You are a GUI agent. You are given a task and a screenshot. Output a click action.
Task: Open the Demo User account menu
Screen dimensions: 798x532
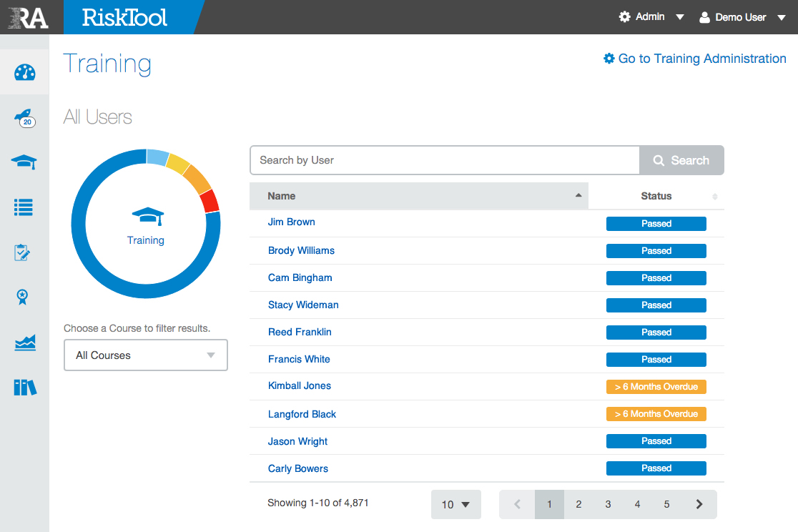(x=742, y=17)
